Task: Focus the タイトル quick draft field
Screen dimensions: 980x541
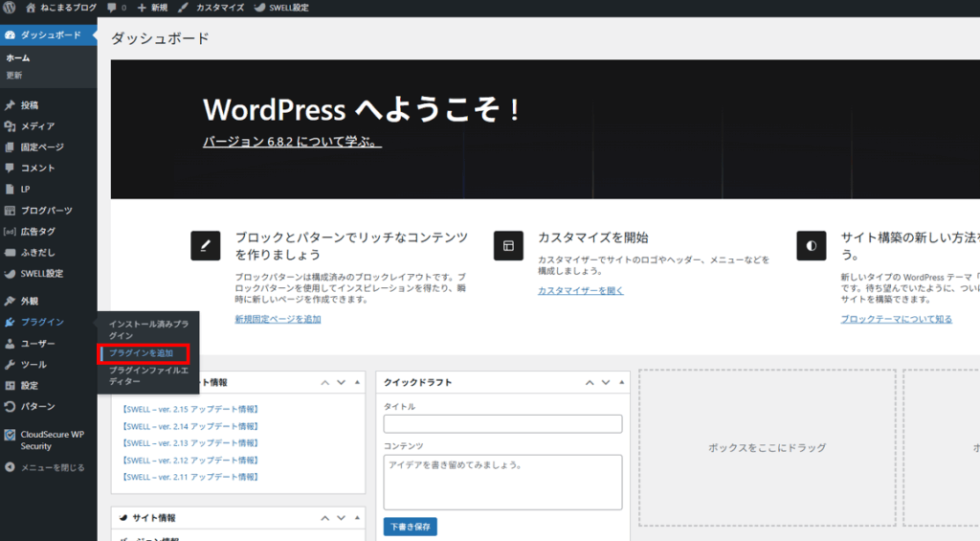Action: (503, 423)
